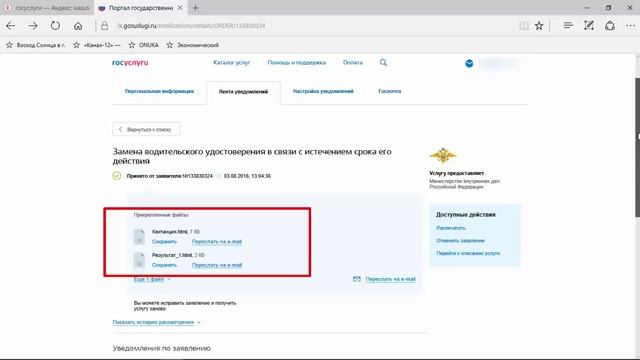Screen dimensions: 640x360
Task: Click the lock icon in address bar
Action: pyautogui.click(x=104, y=26)
